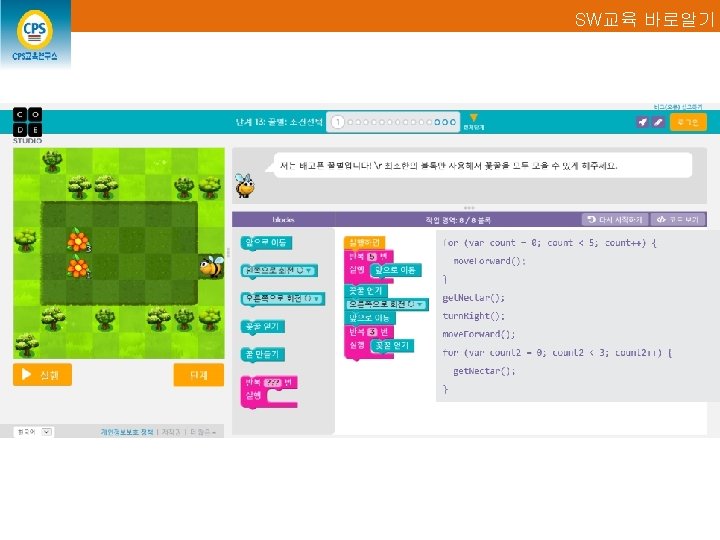This screenshot has height=540, width=720.
Task: Click the bee avatar beside the instructions
Action: click(x=244, y=185)
